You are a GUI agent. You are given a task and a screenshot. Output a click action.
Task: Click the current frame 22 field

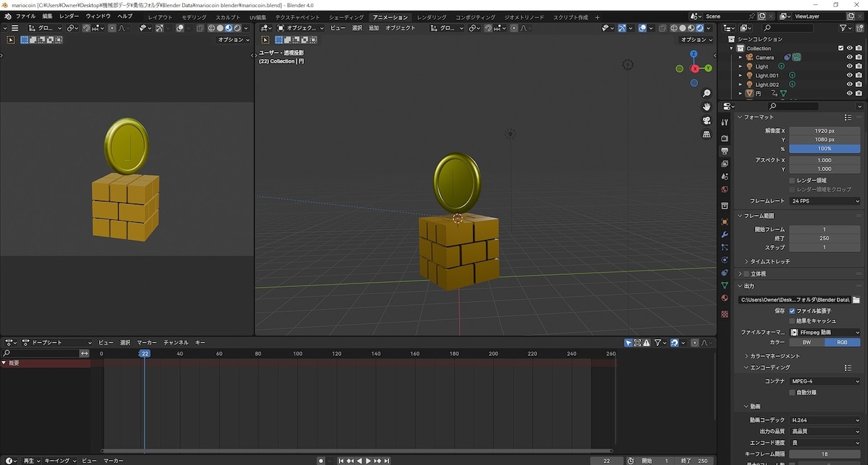click(606, 461)
